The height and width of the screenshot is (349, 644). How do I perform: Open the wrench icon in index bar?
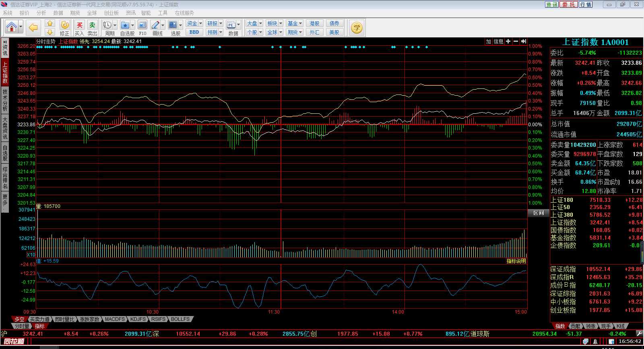(640, 333)
